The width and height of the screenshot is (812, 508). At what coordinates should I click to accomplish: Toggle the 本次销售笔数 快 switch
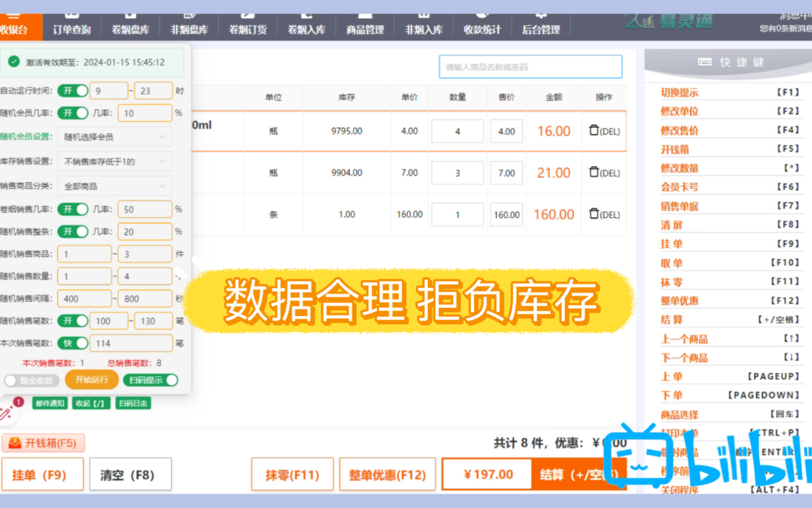click(73, 343)
